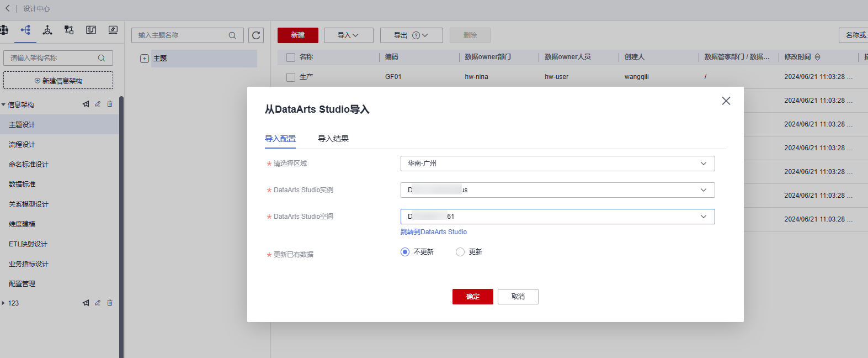This screenshot has height=358, width=868.
Task: Open the DataArts Studio实例 dropdown
Action: (557, 190)
